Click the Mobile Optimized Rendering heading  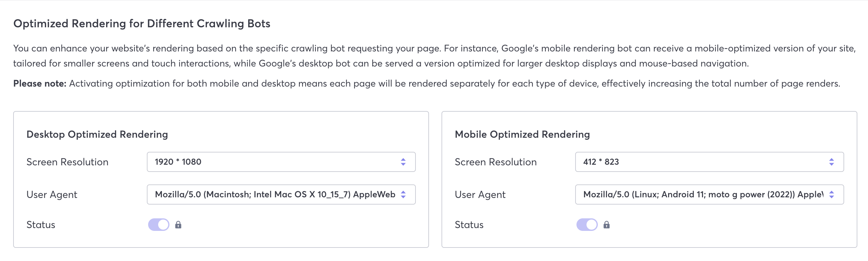[522, 134]
